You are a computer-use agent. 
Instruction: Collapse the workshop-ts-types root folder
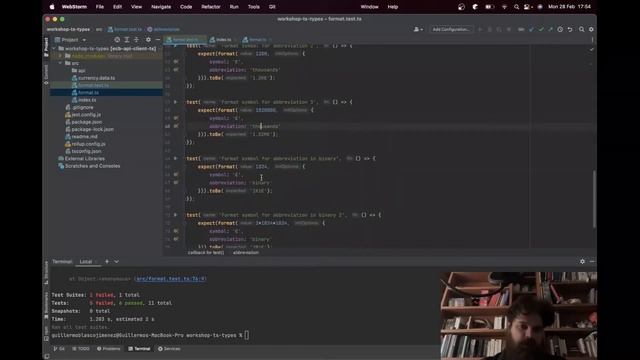[x=54, y=49]
